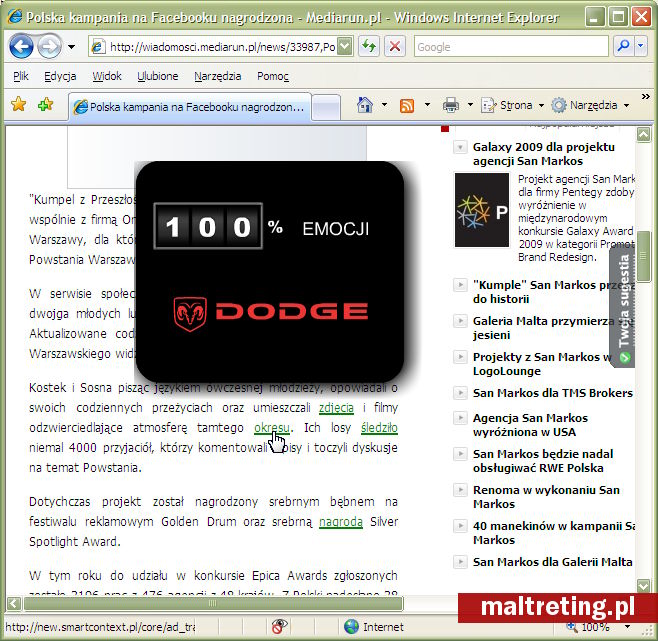Image resolution: width=658 pixels, height=641 pixels.
Task: Open search provider options dropdown
Action: pyautogui.click(x=640, y=46)
